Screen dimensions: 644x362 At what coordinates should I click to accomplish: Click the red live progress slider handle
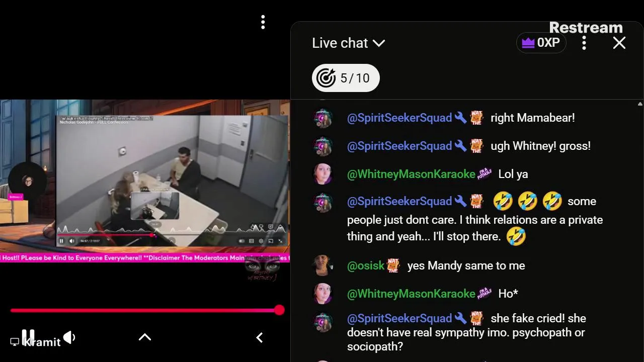click(x=279, y=310)
